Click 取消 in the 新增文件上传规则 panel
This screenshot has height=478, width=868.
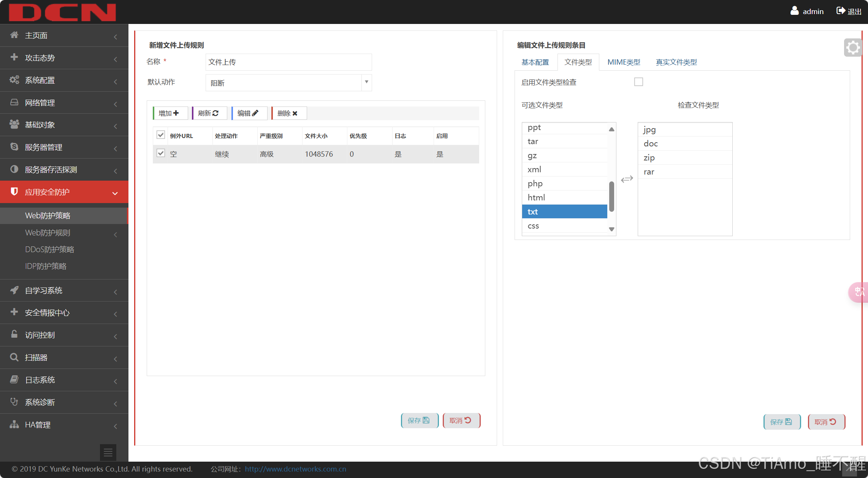461,421
